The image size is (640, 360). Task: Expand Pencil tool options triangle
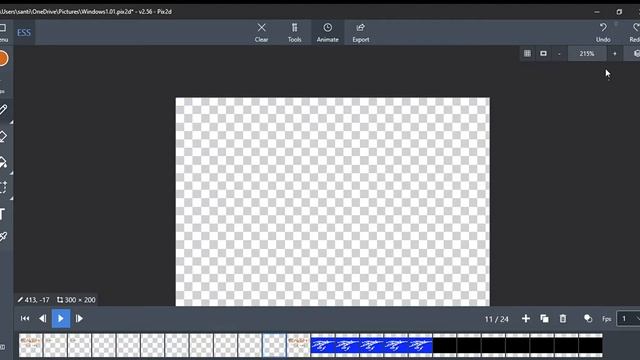click(11, 122)
